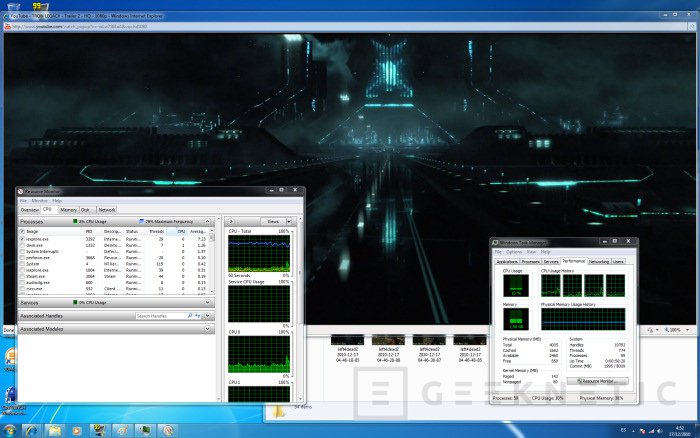The height and width of the screenshot is (438, 700).
Task: Click the search magnifier icon in Search Handles
Action: (x=190, y=316)
